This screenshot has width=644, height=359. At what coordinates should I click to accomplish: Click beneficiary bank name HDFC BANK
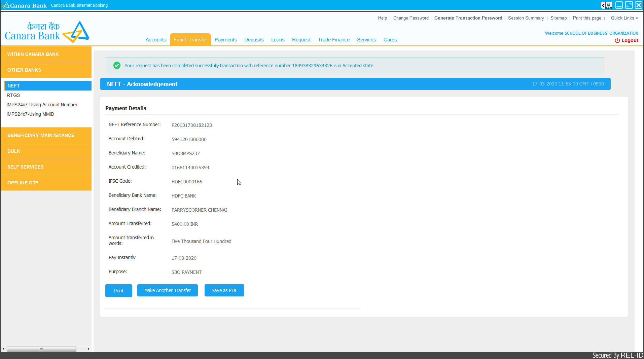pos(184,196)
